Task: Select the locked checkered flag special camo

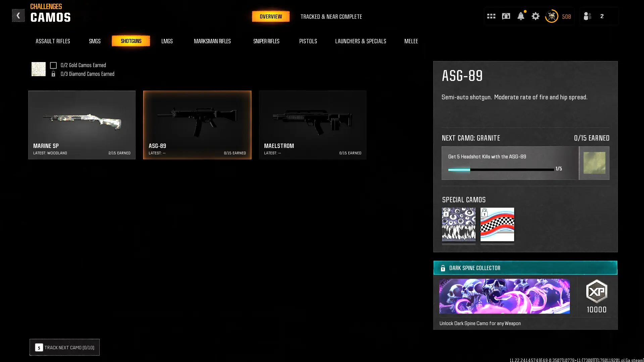Action: pyautogui.click(x=497, y=224)
